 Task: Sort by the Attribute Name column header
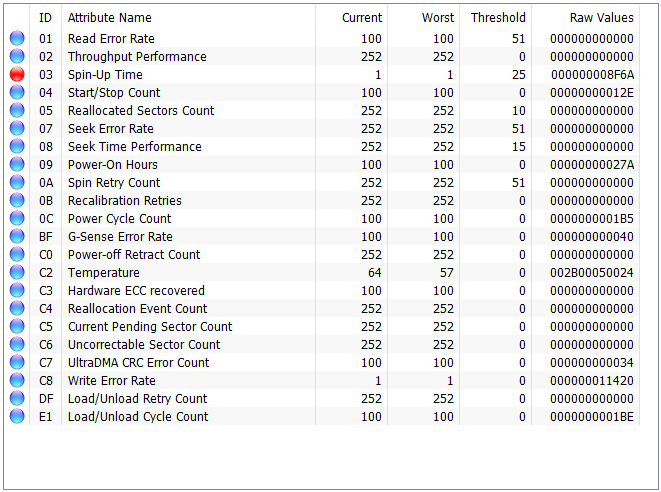(110, 18)
